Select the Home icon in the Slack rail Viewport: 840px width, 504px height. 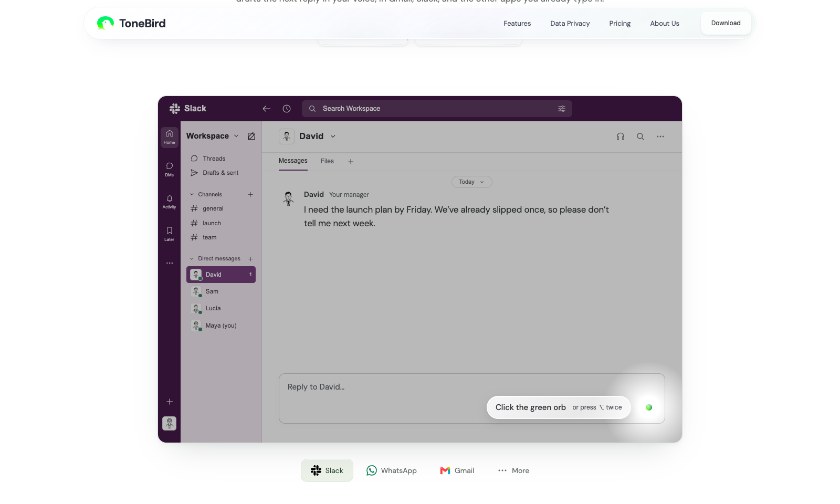coord(170,136)
